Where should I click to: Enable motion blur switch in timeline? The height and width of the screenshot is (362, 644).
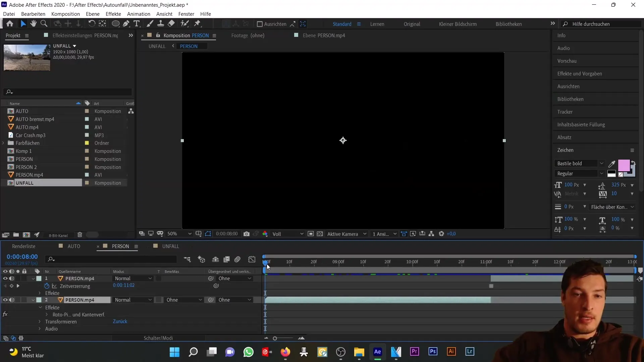237,259
